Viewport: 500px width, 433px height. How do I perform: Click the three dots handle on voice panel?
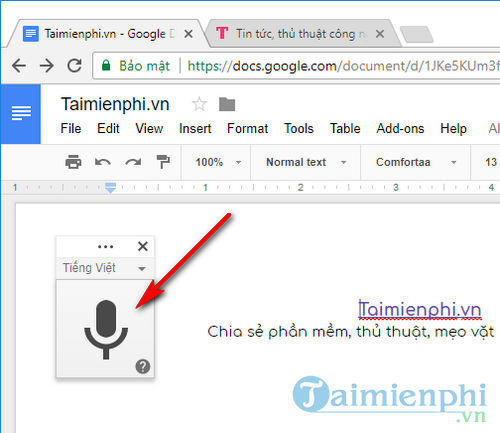(x=105, y=247)
